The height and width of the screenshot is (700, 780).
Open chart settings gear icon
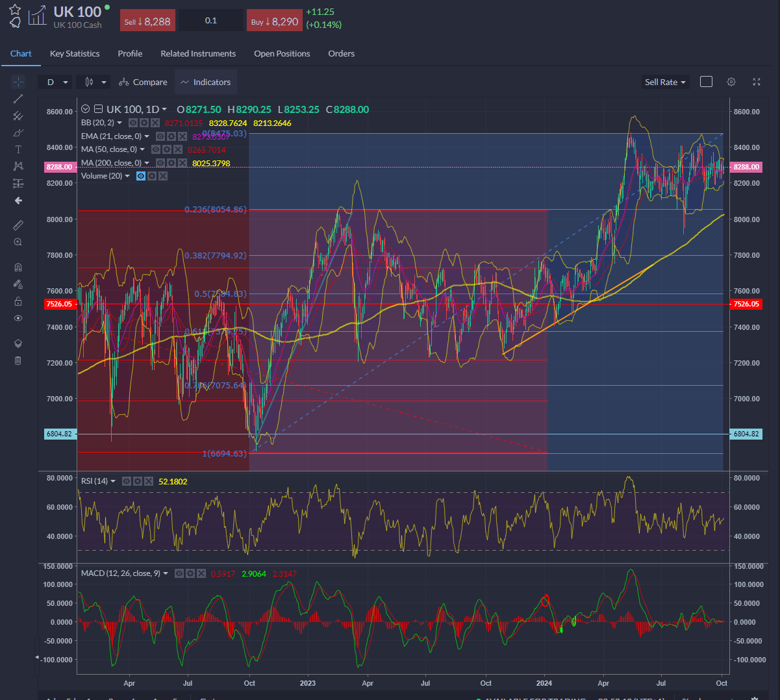731,82
